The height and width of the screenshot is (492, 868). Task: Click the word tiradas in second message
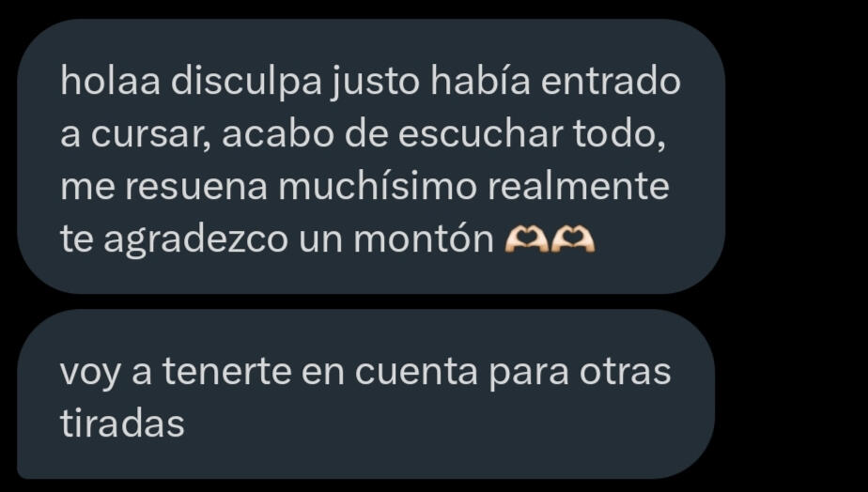(122, 424)
